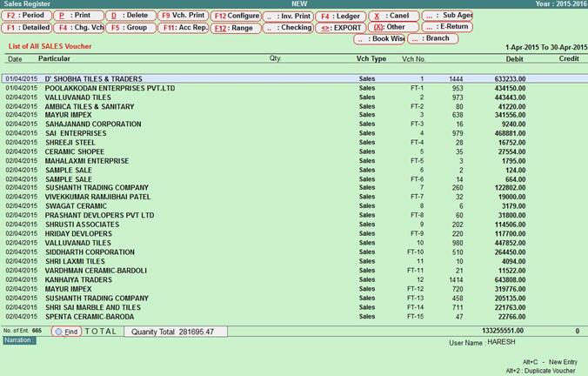Viewport: 588px width, 376px height.
Task: Click the Alt+C New Entry hint
Action: pyautogui.click(x=550, y=362)
